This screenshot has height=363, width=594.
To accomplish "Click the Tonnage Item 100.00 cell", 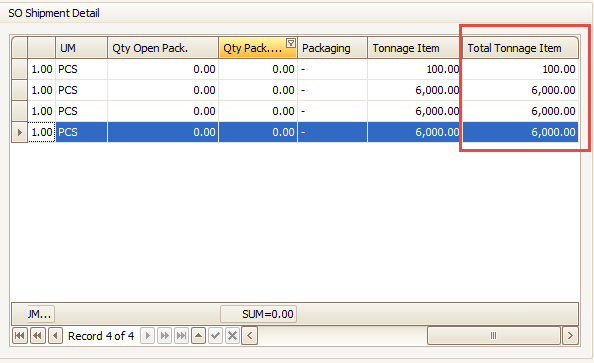I will 414,69.
